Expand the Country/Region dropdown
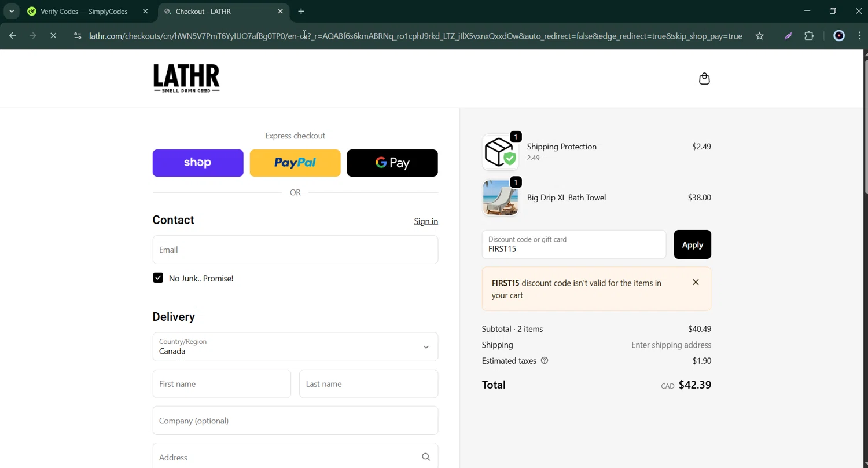 (295, 346)
